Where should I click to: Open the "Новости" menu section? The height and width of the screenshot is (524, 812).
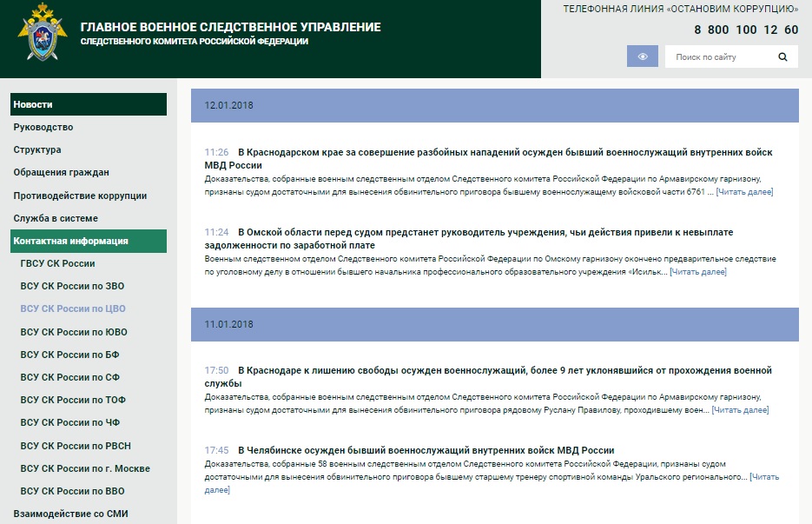pyautogui.click(x=89, y=104)
